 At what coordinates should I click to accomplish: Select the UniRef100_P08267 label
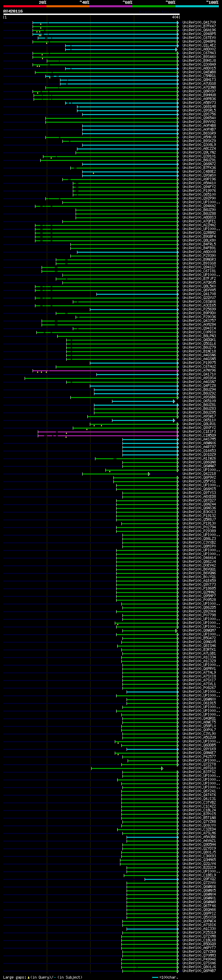(x=199, y=687)
